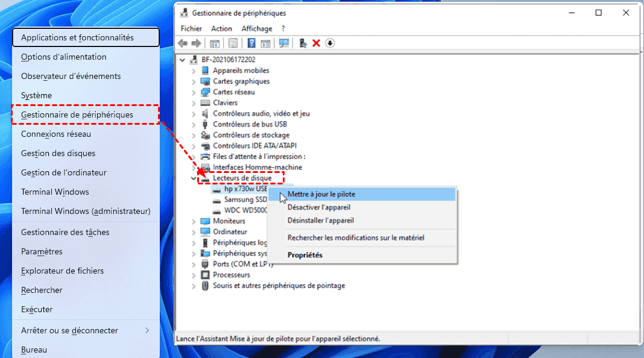Select Paramètres in Win+X menu
This screenshot has width=644, height=358.
[x=86, y=252]
